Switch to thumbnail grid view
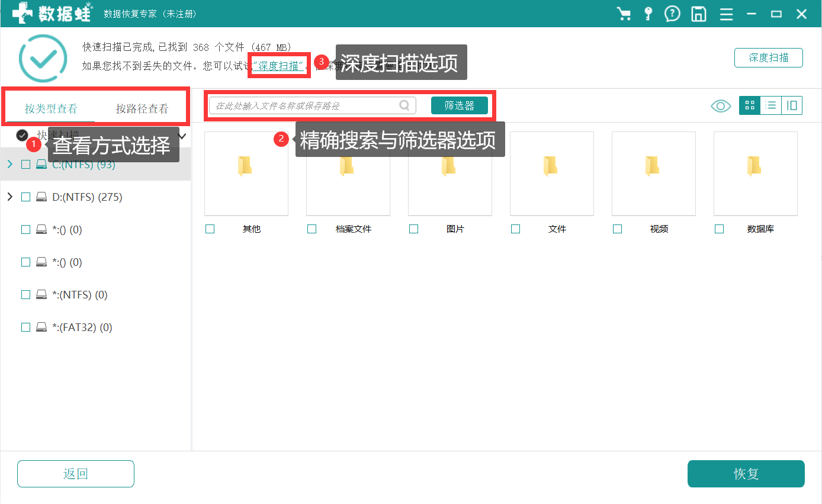The width and height of the screenshot is (822, 504). 750,105
